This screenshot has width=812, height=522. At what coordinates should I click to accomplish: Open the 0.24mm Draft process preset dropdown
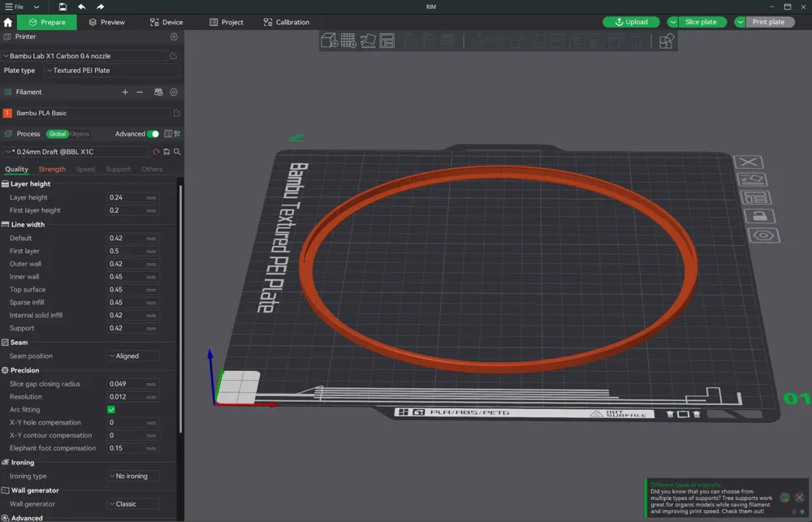tap(76, 152)
